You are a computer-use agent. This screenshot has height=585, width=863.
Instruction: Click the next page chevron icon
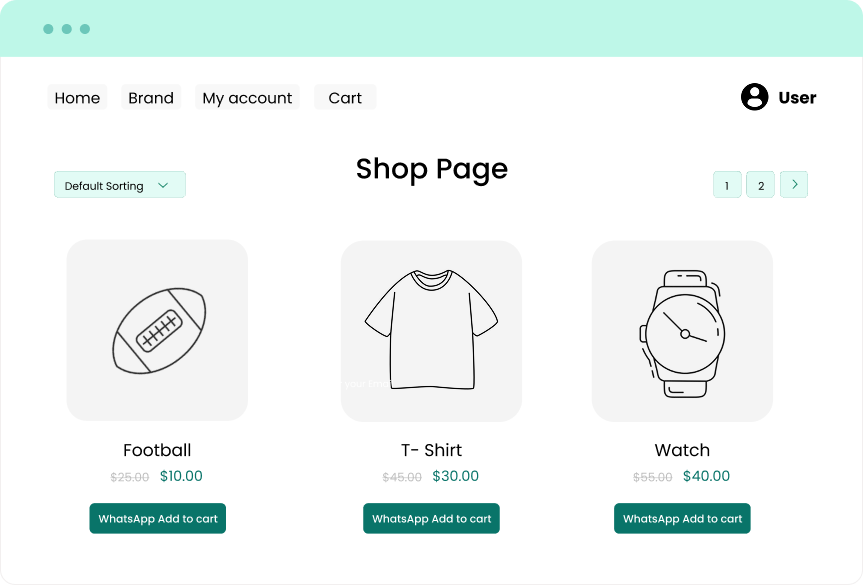click(794, 184)
